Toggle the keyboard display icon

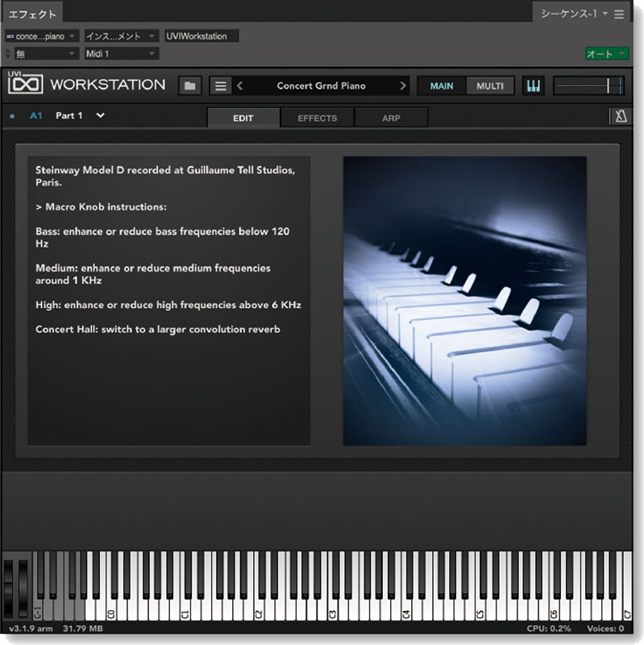(533, 85)
